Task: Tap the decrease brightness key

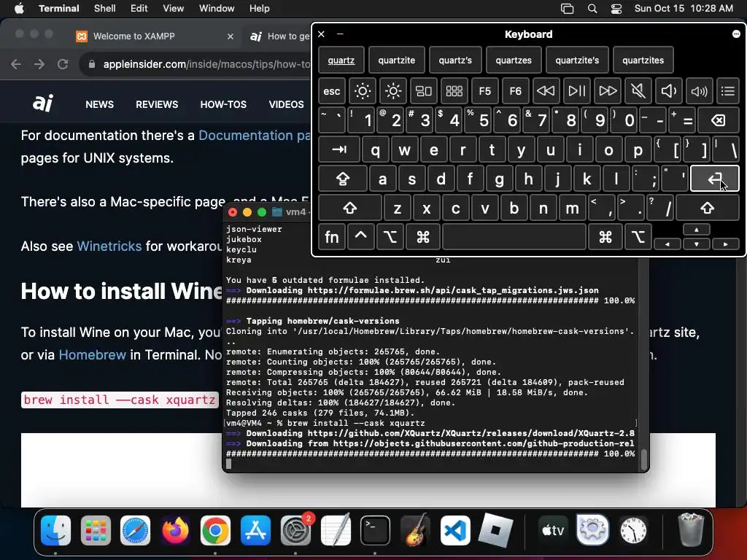Action: pyautogui.click(x=362, y=91)
